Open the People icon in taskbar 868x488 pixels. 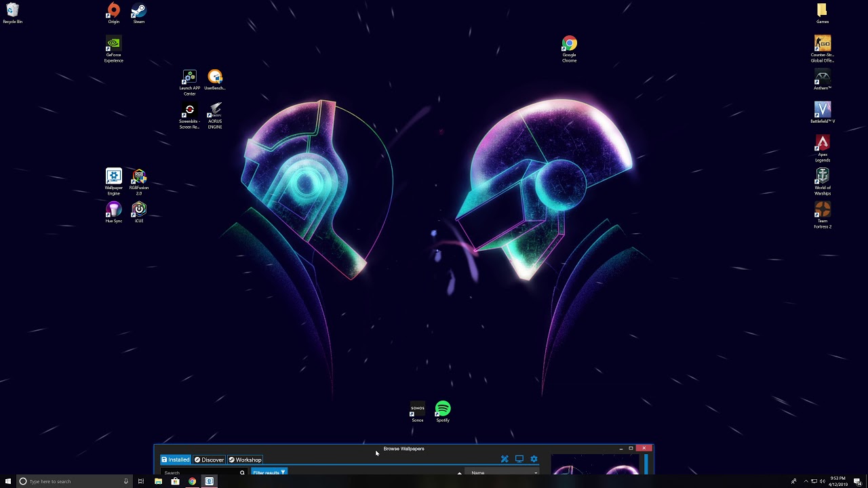794,481
